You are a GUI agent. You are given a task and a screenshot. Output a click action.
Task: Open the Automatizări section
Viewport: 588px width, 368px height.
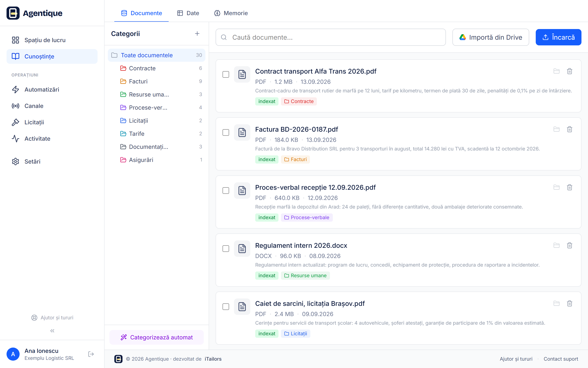[x=52, y=90]
